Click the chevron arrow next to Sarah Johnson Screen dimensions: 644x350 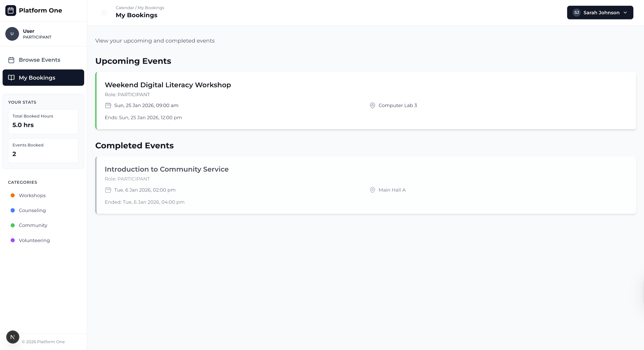[x=625, y=12]
